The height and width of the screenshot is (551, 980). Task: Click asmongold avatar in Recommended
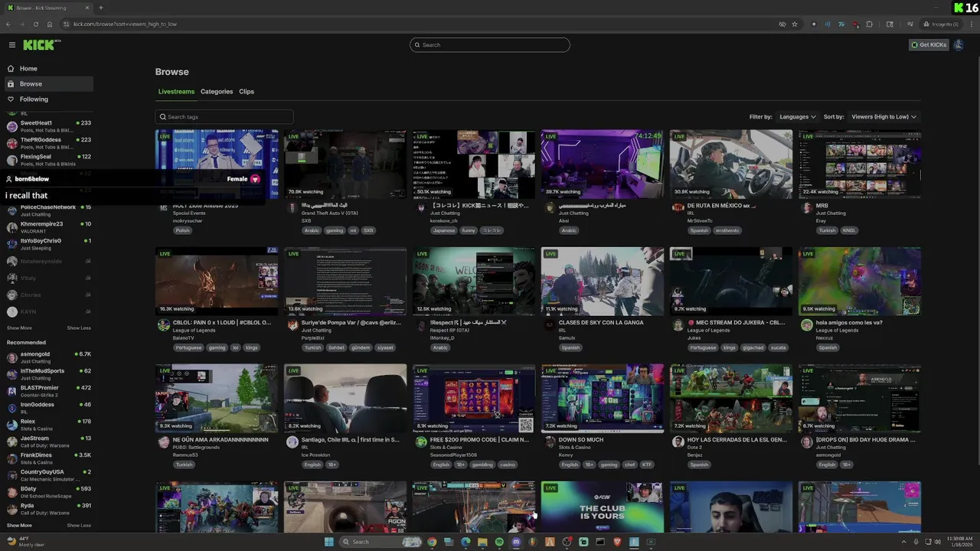(12, 357)
